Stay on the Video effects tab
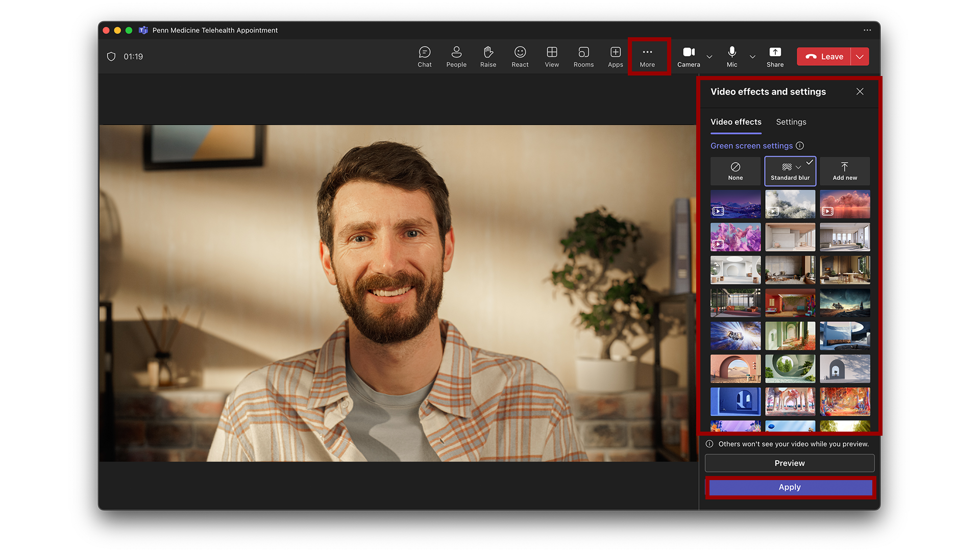The width and height of the screenshot is (980, 551). [736, 122]
